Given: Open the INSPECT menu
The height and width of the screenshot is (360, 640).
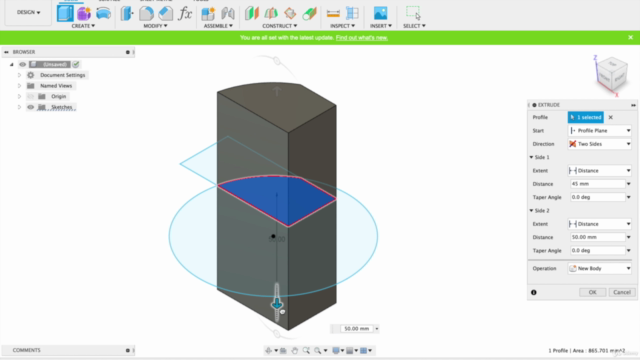Looking at the screenshot, I should pyautogui.click(x=342, y=26).
